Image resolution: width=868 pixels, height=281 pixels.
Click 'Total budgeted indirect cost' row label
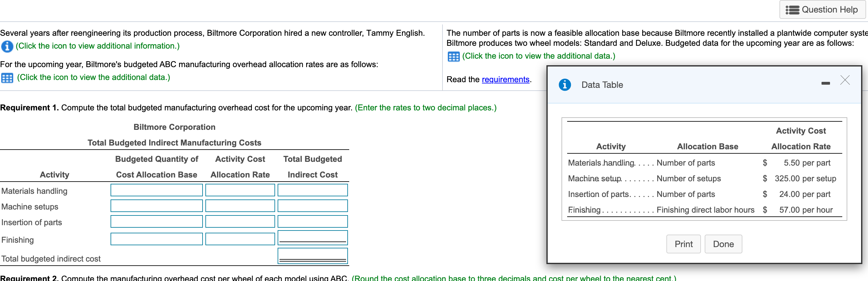[x=51, y=259]
